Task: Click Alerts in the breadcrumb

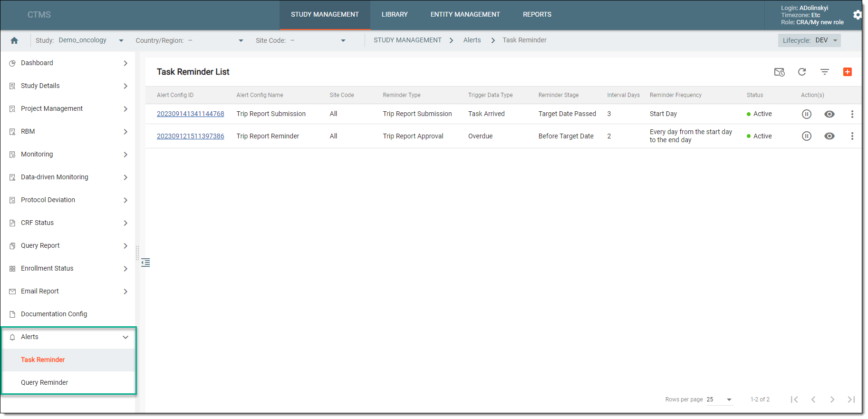Action: (472, 40)
